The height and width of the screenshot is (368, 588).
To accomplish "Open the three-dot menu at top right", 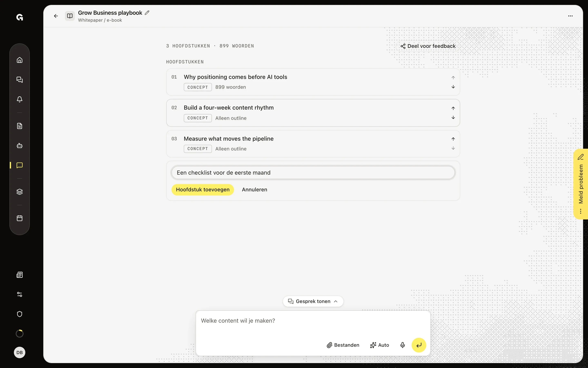I will point(570,16).
